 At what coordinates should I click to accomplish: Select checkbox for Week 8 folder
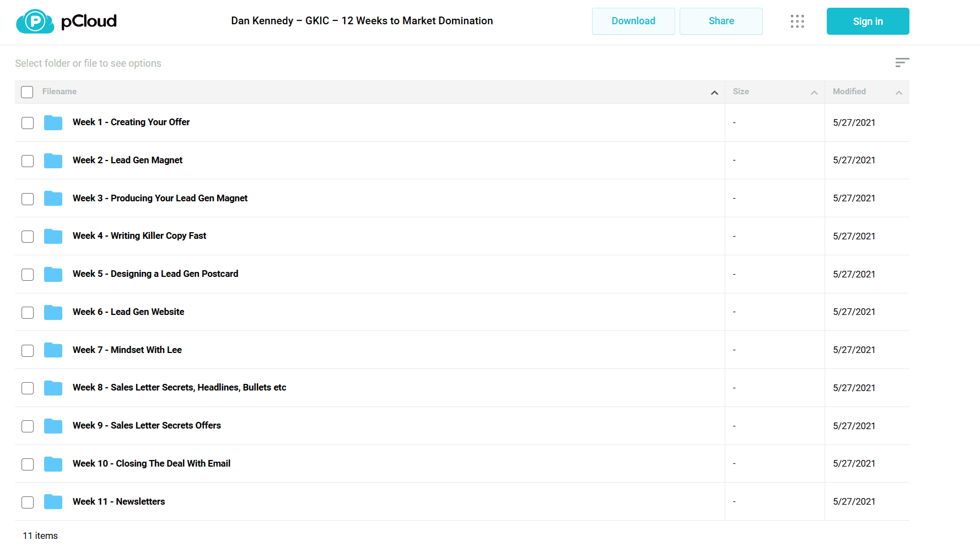(x=28, y=388)
